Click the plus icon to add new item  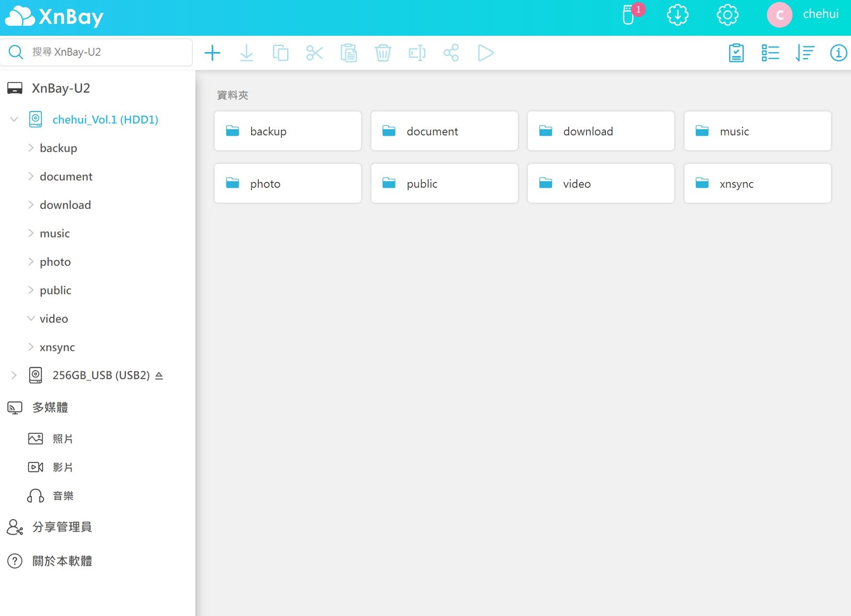click(x=212, y=53)
